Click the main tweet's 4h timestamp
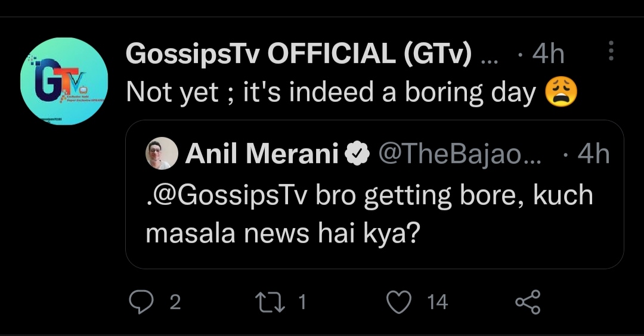Image resolution: width=644 pixels, height=336 pixels. tap(548, 56)
